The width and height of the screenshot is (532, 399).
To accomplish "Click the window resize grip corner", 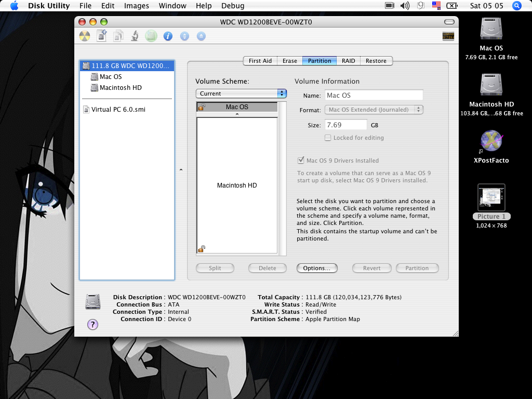I will point(455,334).
